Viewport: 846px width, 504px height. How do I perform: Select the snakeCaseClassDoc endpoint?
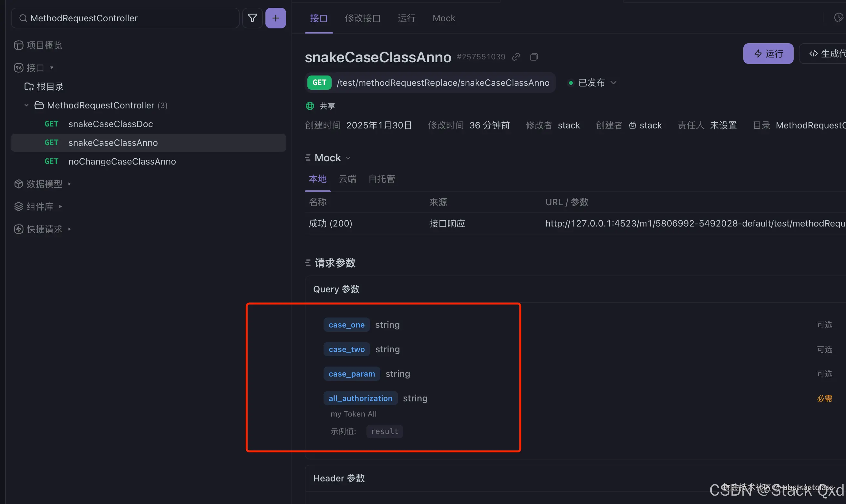pyautogui.click(x=110, y=124)
